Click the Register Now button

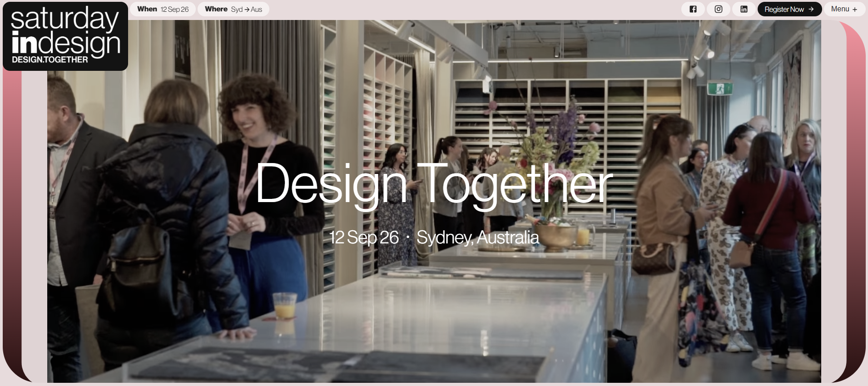pos(789,9)
